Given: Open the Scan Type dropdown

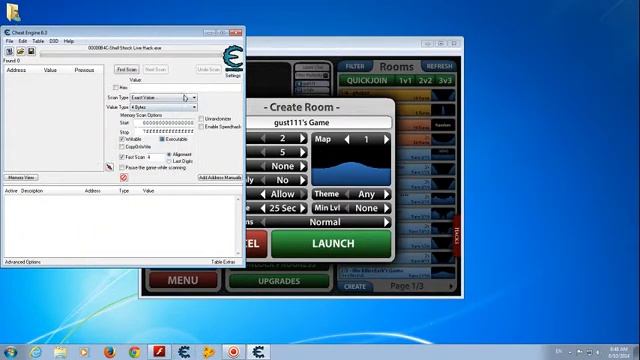Looking at the screenshot, I should 164,98.
